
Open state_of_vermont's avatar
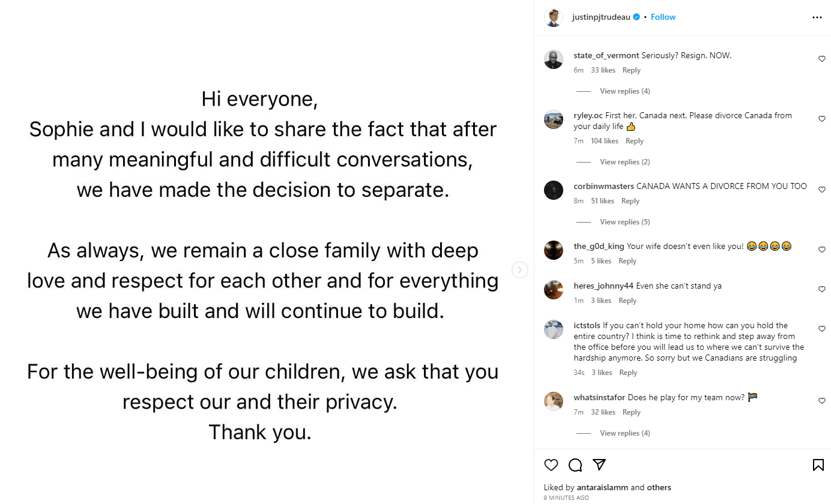coord(553,59)
